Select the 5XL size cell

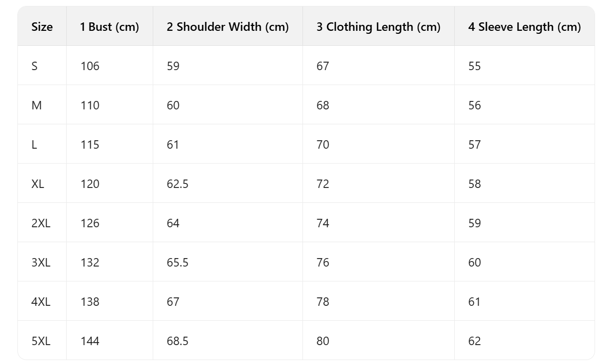click(x=41, y=341)
